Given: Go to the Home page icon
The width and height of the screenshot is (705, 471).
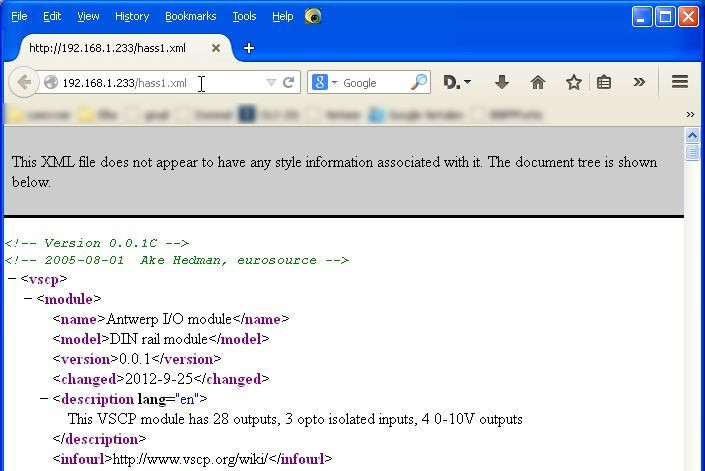Looking at the screenshot, I should [538, 83].
